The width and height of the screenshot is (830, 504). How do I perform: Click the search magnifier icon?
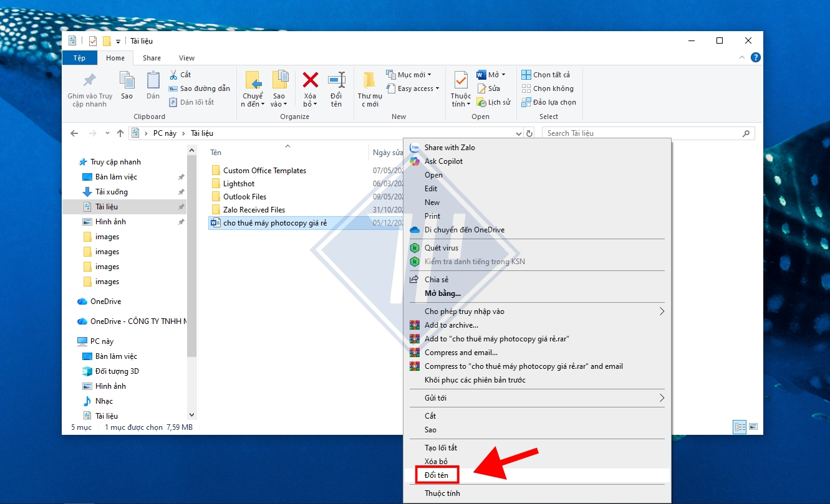point(746,133)
